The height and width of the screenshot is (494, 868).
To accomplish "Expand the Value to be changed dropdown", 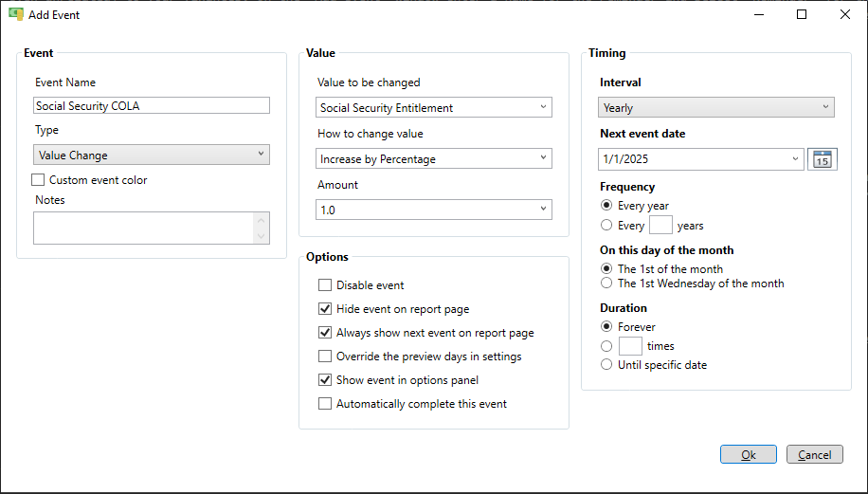I will (x=433, y=107).
